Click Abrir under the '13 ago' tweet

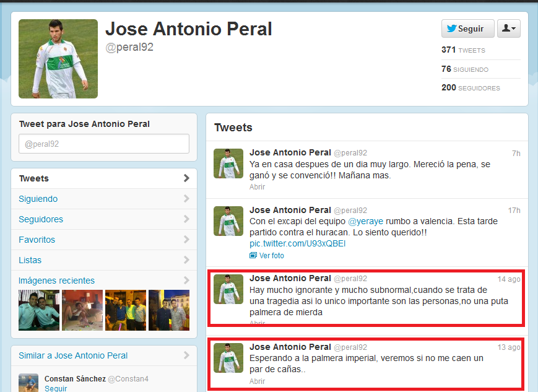258,381
